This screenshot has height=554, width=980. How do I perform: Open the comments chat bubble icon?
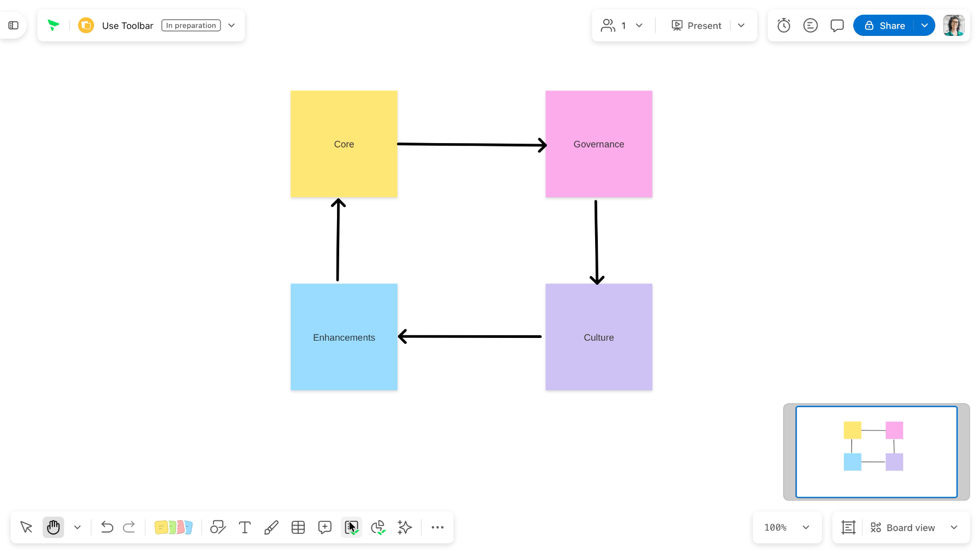837,26
